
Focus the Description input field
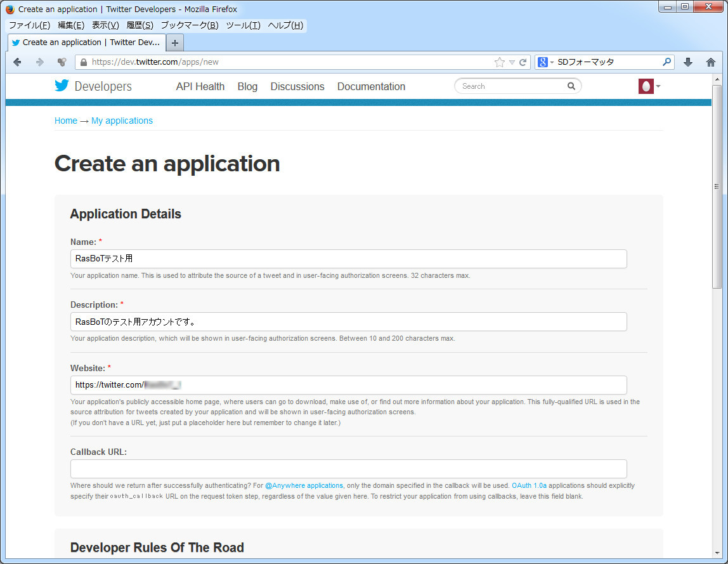[x=348, y=322]
